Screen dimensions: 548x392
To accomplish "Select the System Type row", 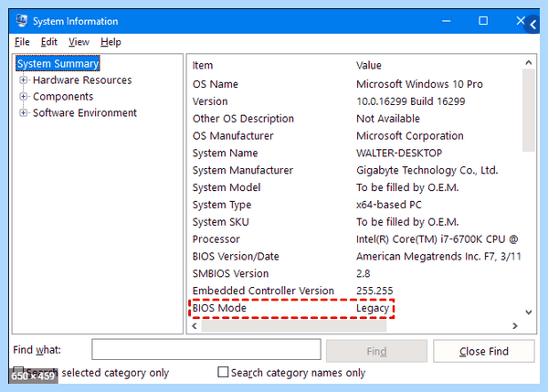I will [354, 205].
